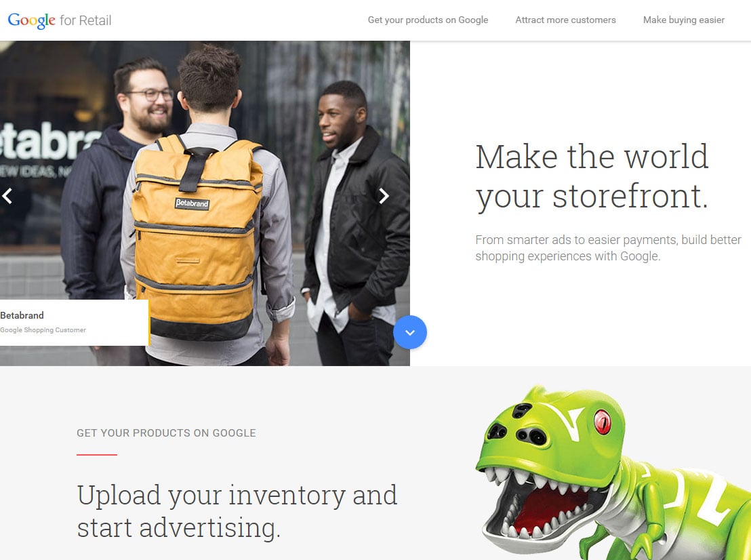Click the Upload your inventory heading
Screen dimensions: 751x560
coord(237,512)
